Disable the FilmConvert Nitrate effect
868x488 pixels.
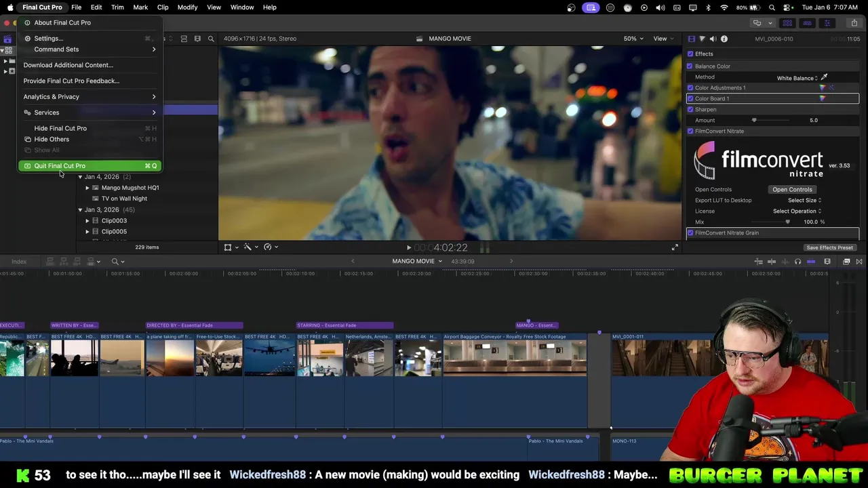click(x=690, y=131)
